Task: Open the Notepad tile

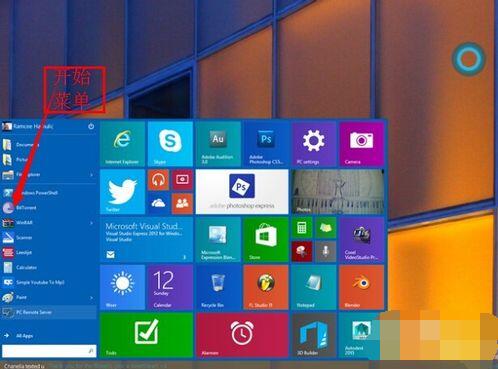Action: [314, 287]
